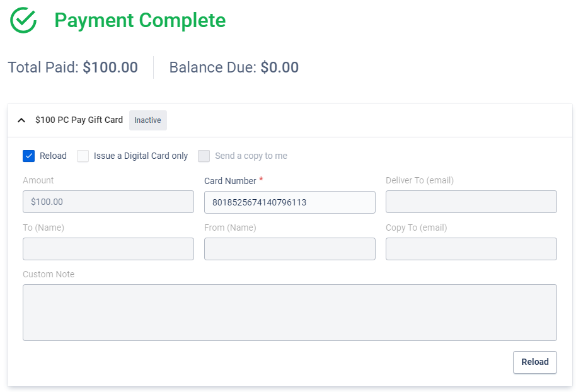
Task: Collapse the $100 PC Pay Gift Card panel
Action: tap(21, 120)
